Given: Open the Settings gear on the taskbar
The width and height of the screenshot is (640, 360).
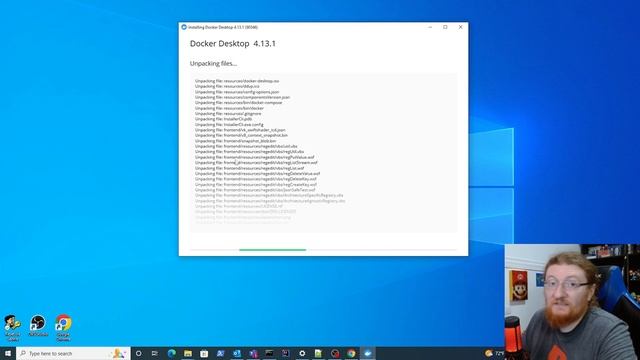Looking at the screenshot, I should [302, 353].
